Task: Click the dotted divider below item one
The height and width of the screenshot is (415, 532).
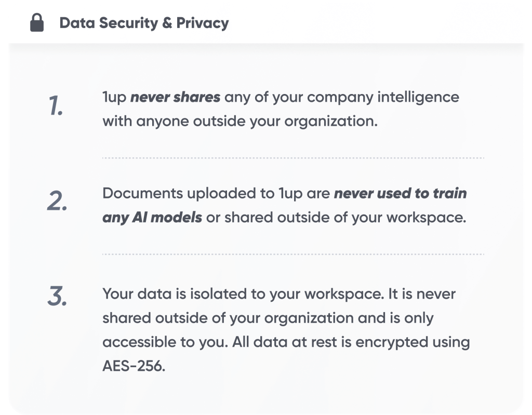Action: 293,157
